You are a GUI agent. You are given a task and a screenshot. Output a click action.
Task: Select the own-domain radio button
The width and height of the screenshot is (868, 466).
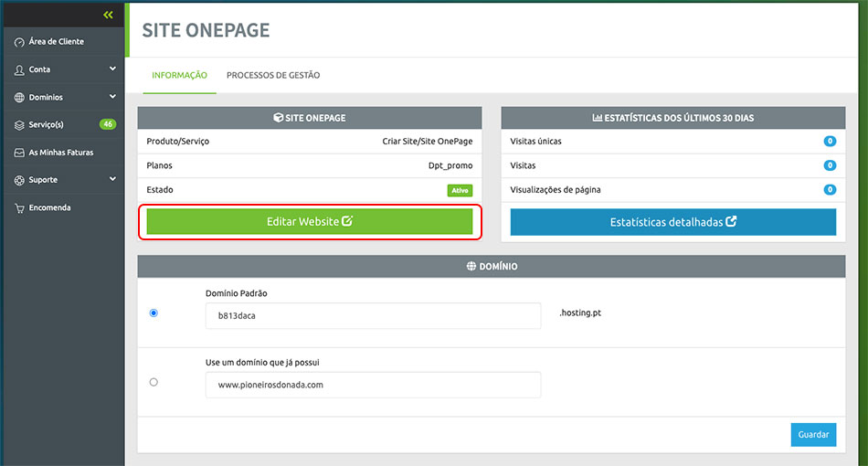click(153, 382)
